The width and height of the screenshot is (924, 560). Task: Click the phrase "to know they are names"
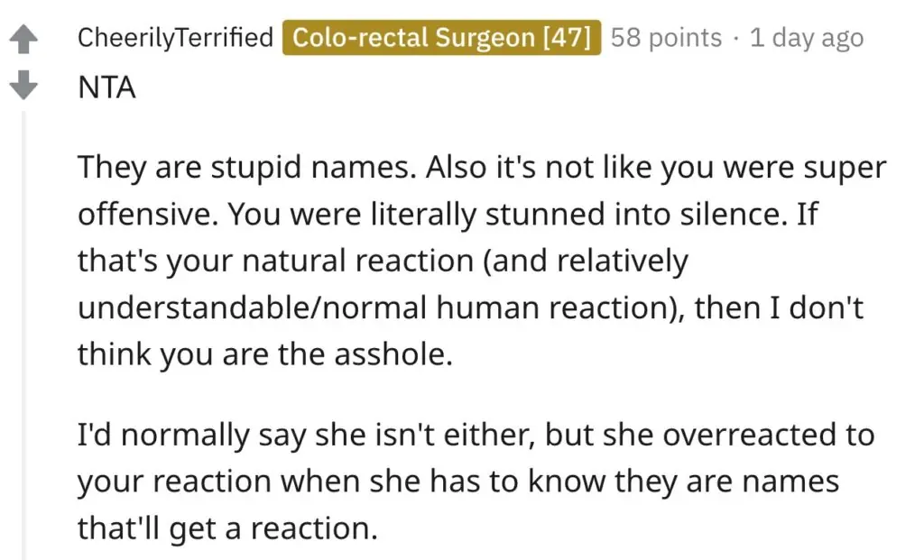[x=665, y=481]
